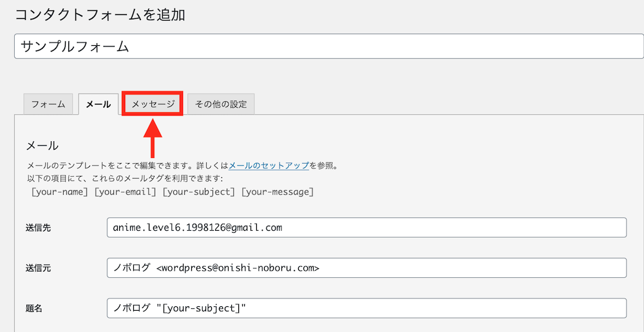
Task: Select the [your-message] mail tag
Action: [278, 192]
